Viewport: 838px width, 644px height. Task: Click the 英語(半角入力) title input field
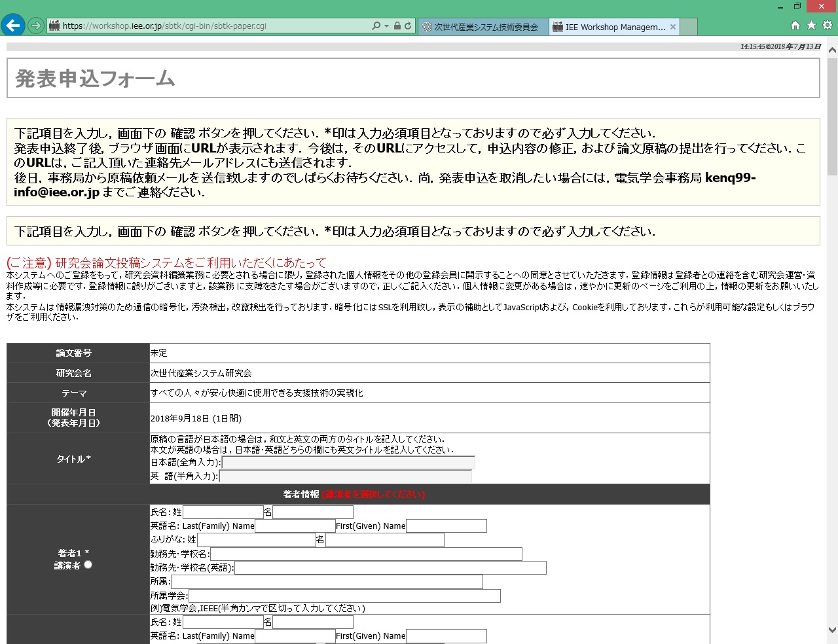click(345, 476)
